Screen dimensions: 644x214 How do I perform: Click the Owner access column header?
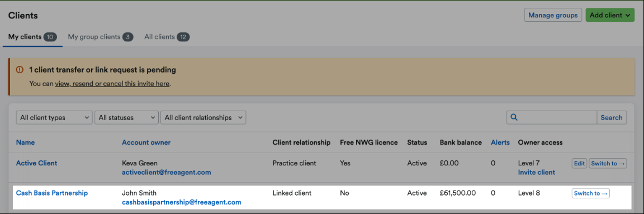541,142
